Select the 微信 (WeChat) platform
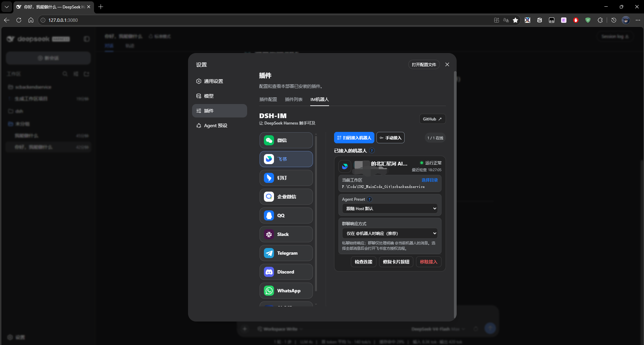Image resolution: width=644 pixels, height=345 pixels. click(x=286, y=140)
